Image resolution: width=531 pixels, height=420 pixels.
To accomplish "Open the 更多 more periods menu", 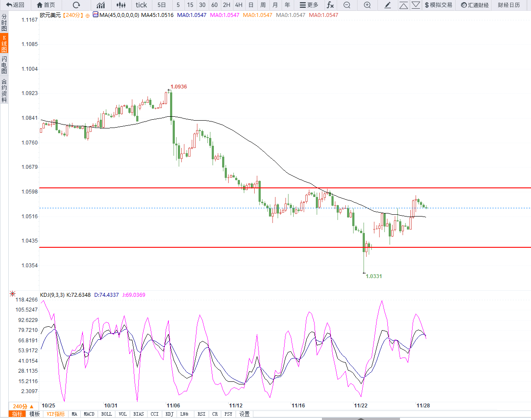I will tap(309, 5).
